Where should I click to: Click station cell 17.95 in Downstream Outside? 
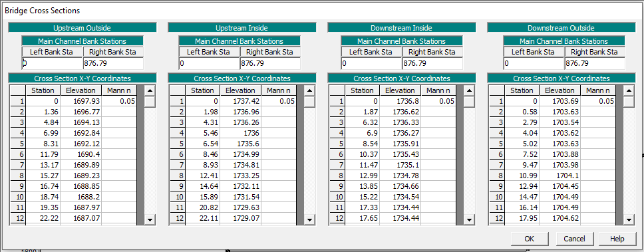coord(522,218)
